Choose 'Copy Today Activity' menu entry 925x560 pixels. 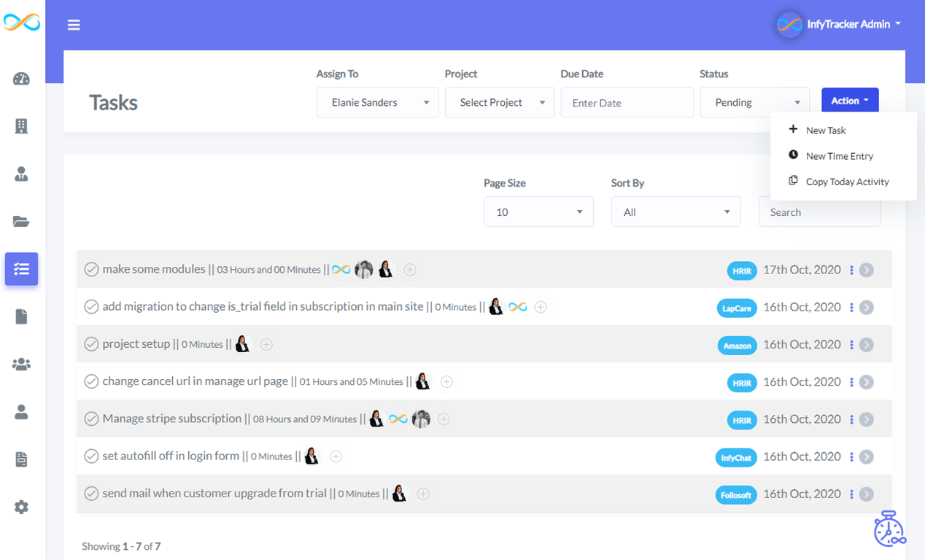click(847, 181)
